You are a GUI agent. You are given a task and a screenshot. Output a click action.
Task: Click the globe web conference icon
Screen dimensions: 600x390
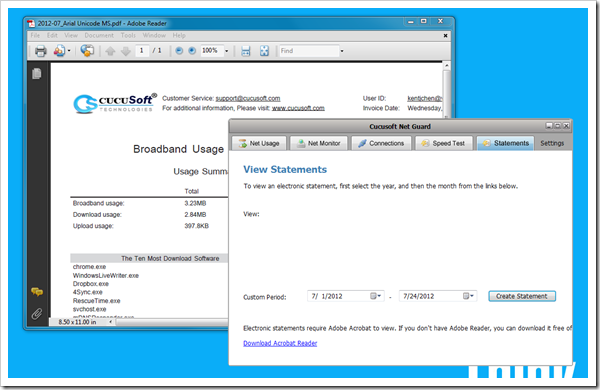tap(87, 51)
